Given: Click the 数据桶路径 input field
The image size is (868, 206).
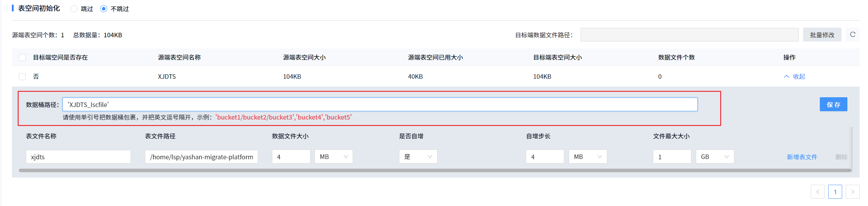Looking at the screenshot, I should coord(380,105).
